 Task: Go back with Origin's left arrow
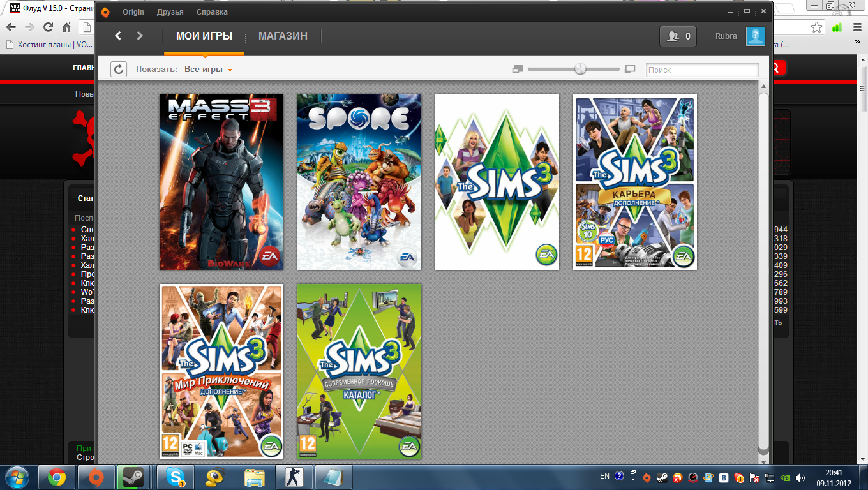[x=118, y=36]
